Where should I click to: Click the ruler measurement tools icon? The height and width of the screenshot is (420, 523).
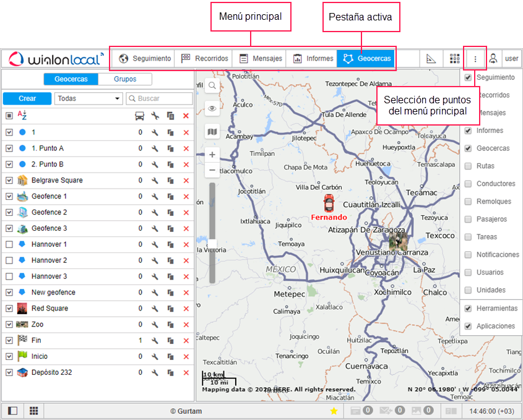tap(431, 59)
